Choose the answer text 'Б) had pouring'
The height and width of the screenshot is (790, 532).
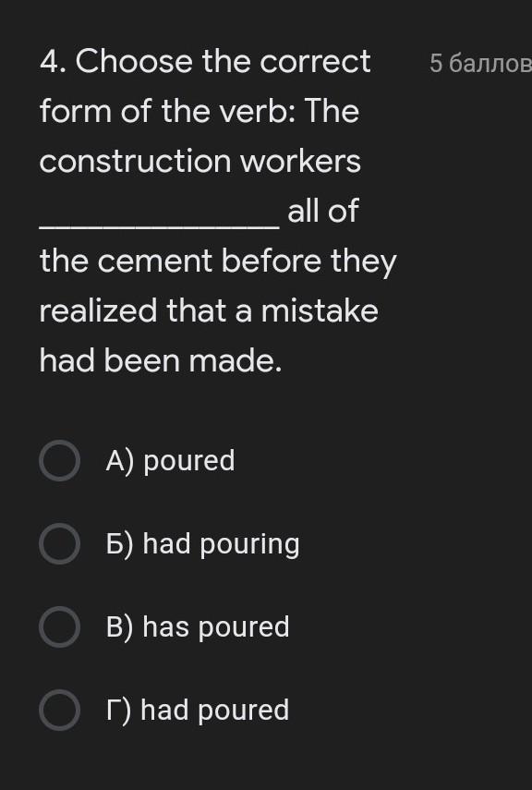(202, 545)
